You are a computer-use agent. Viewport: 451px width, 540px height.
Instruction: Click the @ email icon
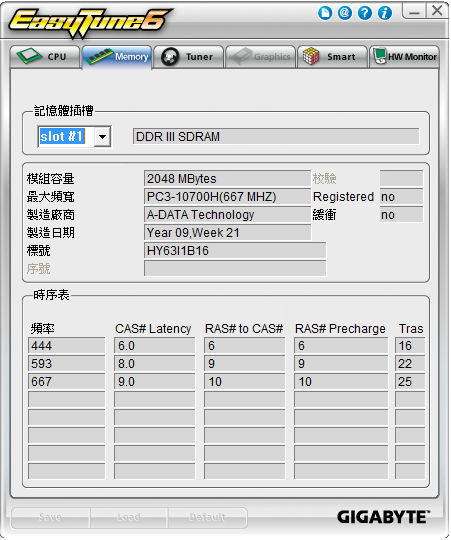click(345, 13)
